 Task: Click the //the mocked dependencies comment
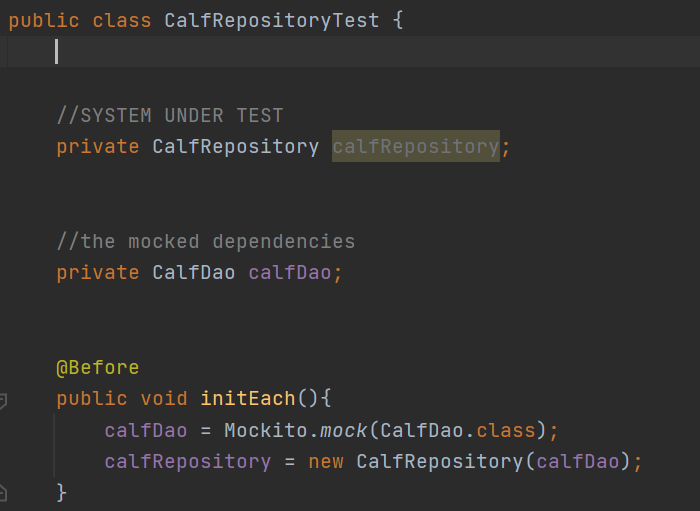pyautogui.click(x=205, y=241)
